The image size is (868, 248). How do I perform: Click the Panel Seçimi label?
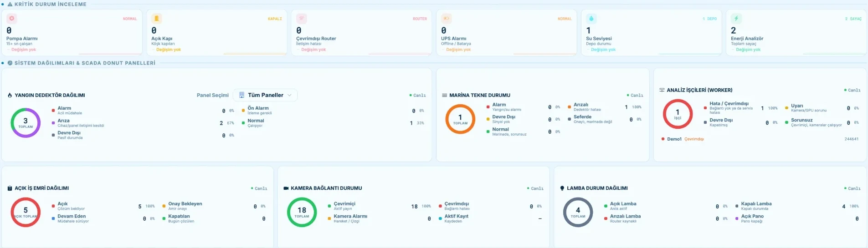click(213, 95)
